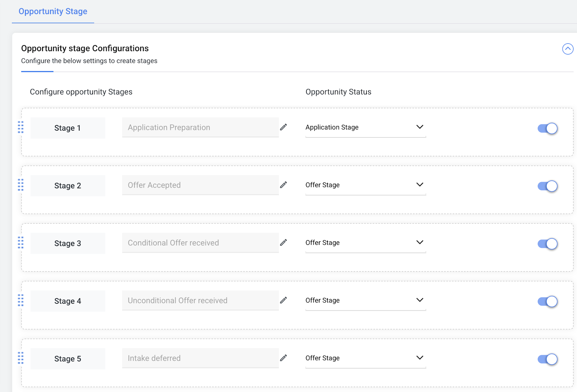Click the Intake deferred name field
This screenshot has height=392, width=577.
click(x=200, y=358)
